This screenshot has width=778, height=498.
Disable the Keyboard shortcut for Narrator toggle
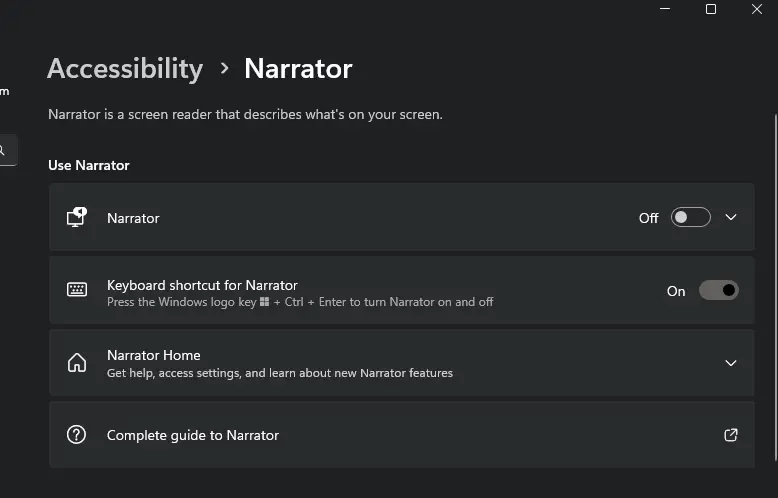pyautogui.click(x=718, y=290)
